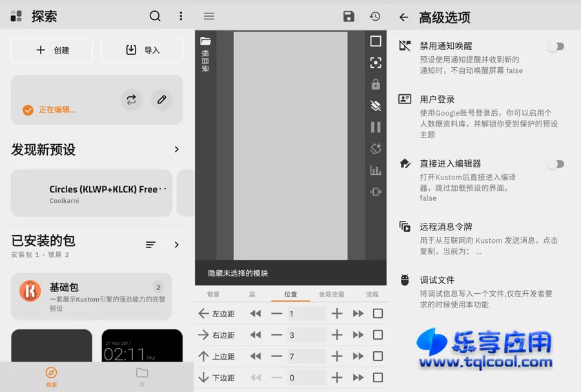The height and width of the screenshot is (392, 581).
Task: Increase 上边距 using the plus stepper
Action: click(x=336, y=356)
